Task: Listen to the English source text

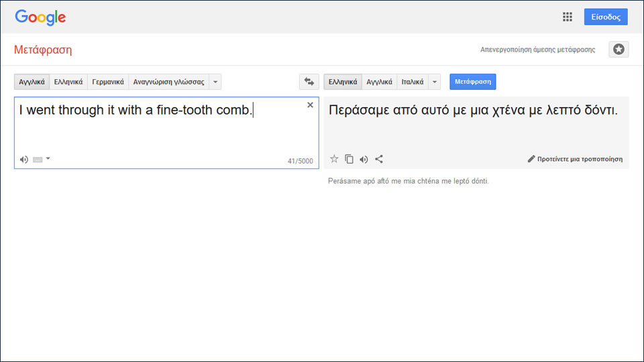Action: [x=24, y=160]
